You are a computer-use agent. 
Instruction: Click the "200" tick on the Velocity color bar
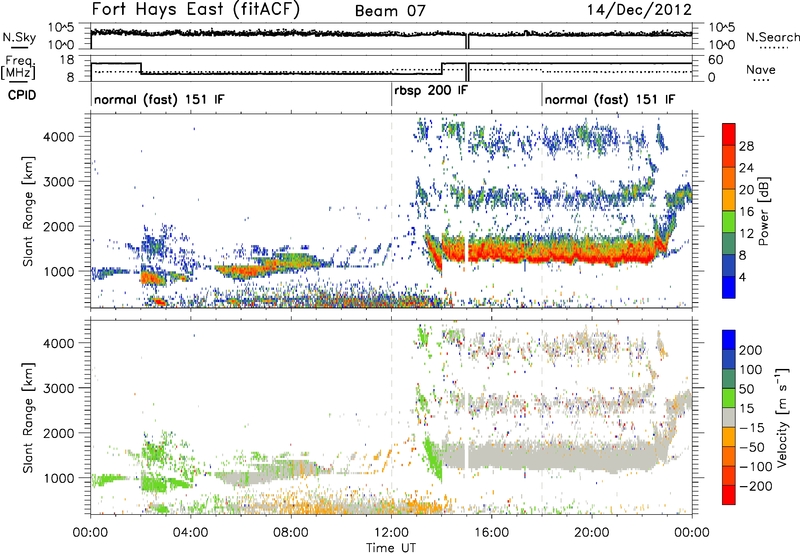751,350
